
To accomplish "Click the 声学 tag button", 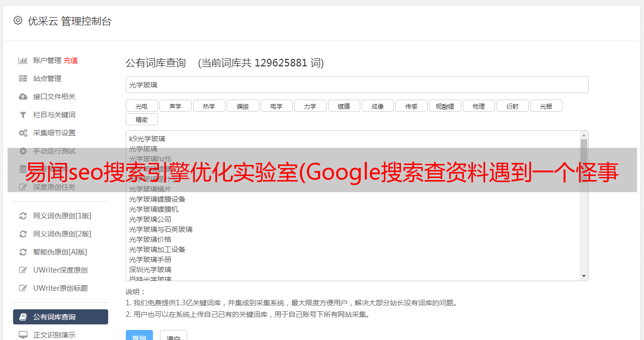I will tap(176, 106).
